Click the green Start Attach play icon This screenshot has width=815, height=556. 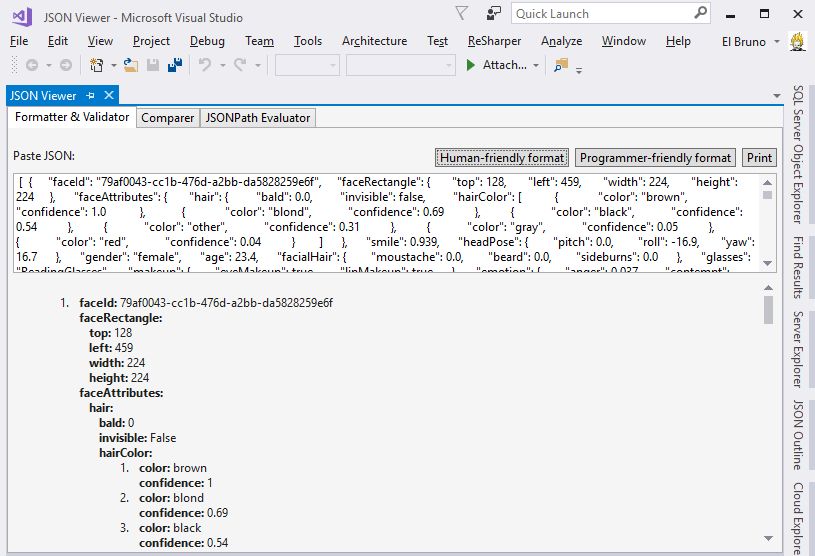(471, 65)
